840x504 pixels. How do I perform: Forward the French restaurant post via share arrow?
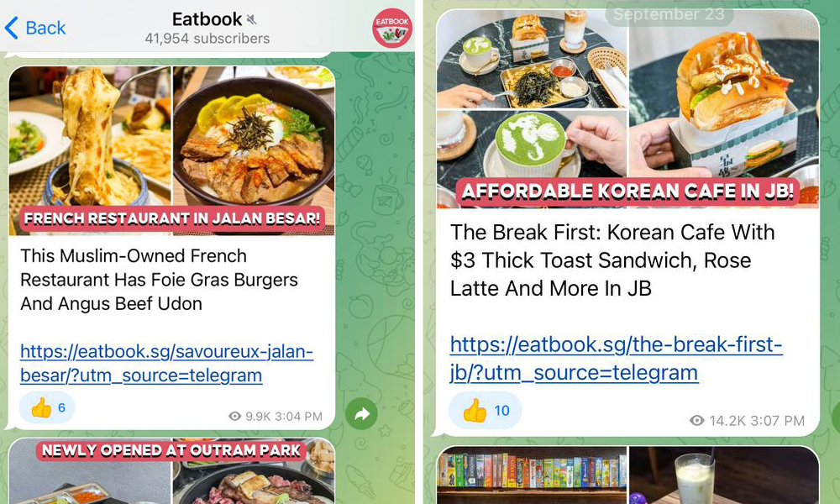[361, 413]
